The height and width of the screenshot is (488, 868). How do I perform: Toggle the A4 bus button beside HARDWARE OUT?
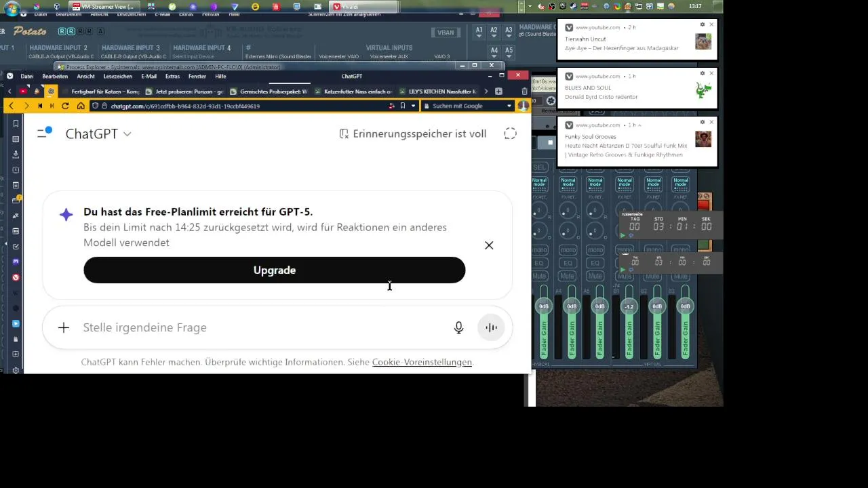(x=494, y=51)
